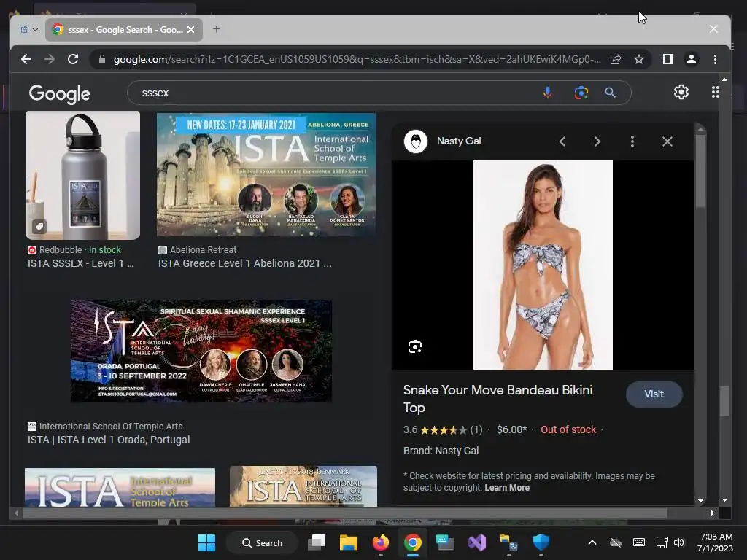Share this page from the address bar
This screenshot has width=747, height=560.
(x=616, y=59)
